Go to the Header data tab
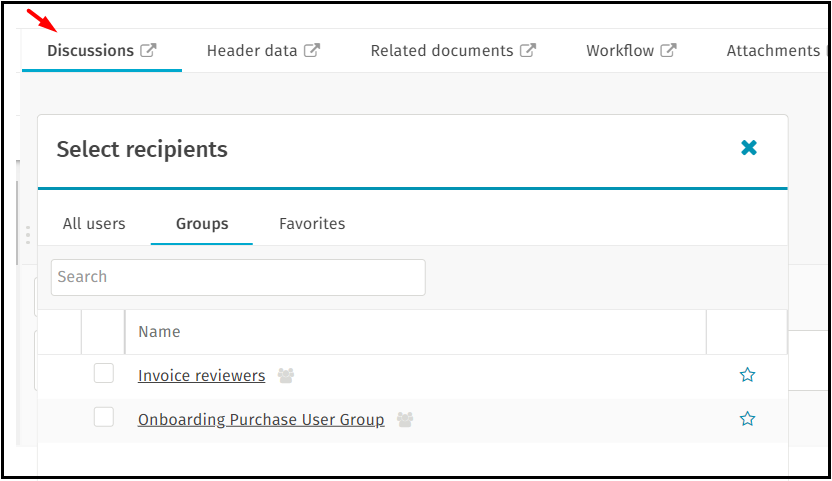 click(x=252, y=51)
